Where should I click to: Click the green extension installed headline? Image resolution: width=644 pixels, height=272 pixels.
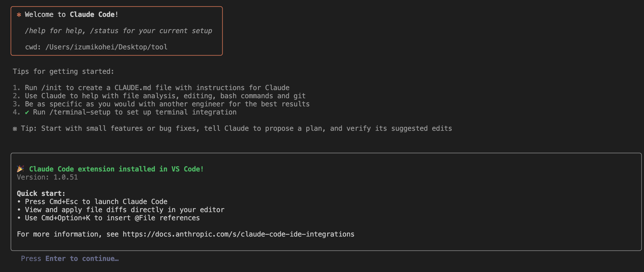[116, 169]
